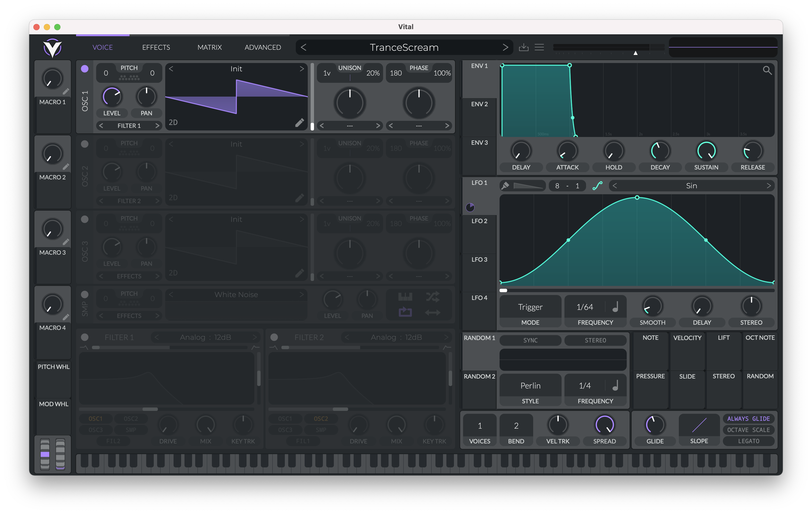The image size is (812, 514).
Task: Edit OSC 1 wavetable with pencil icon
Action: pos(299,123)
